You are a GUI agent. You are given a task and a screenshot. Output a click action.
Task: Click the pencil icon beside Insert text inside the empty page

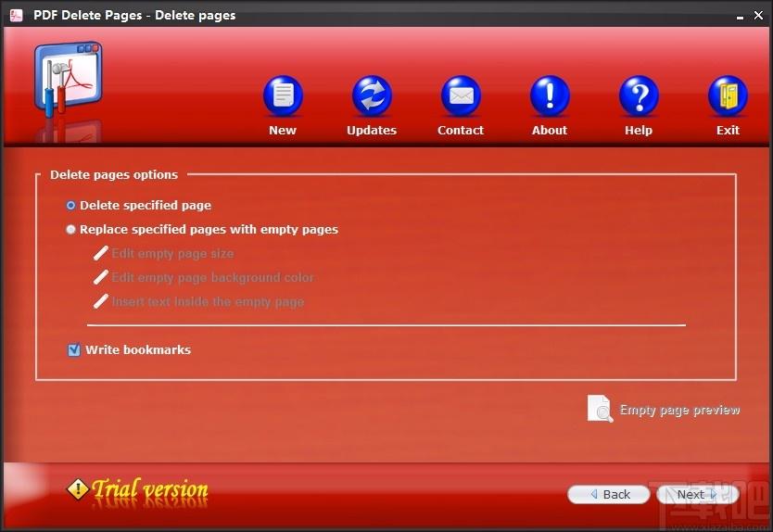click(101, 301)
